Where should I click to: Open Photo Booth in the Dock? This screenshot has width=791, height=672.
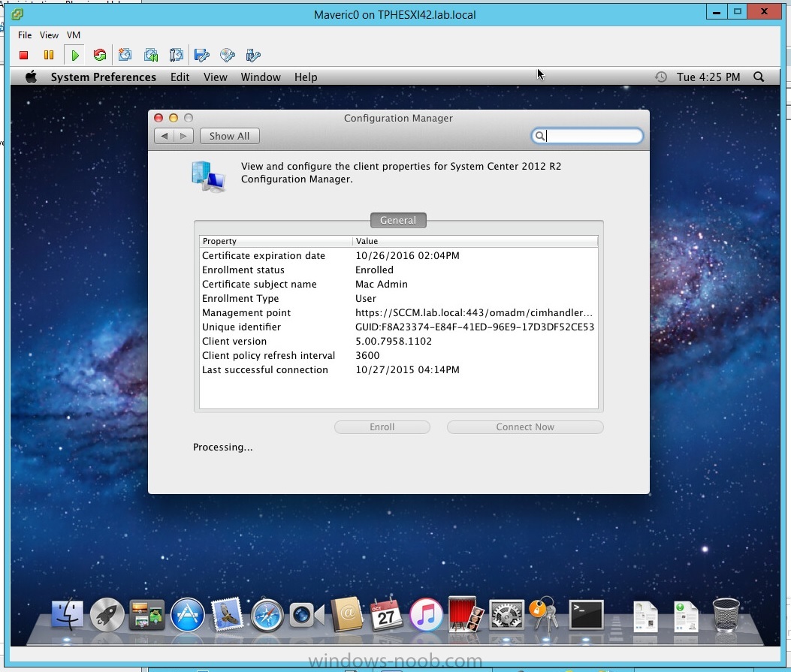466,614
